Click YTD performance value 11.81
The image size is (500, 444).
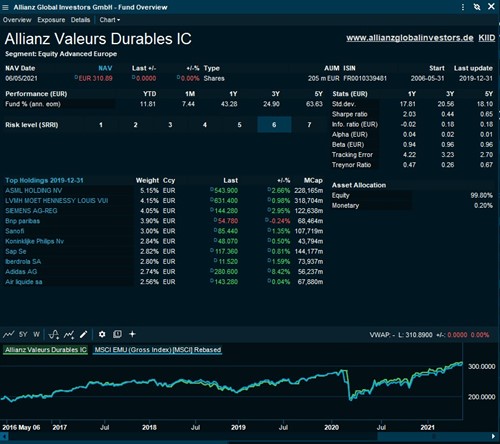click(x=148, y=104)
